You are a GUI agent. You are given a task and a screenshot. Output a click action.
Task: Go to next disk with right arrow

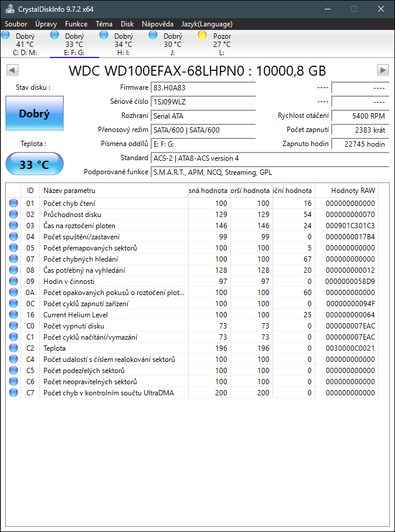click(383, 70)
